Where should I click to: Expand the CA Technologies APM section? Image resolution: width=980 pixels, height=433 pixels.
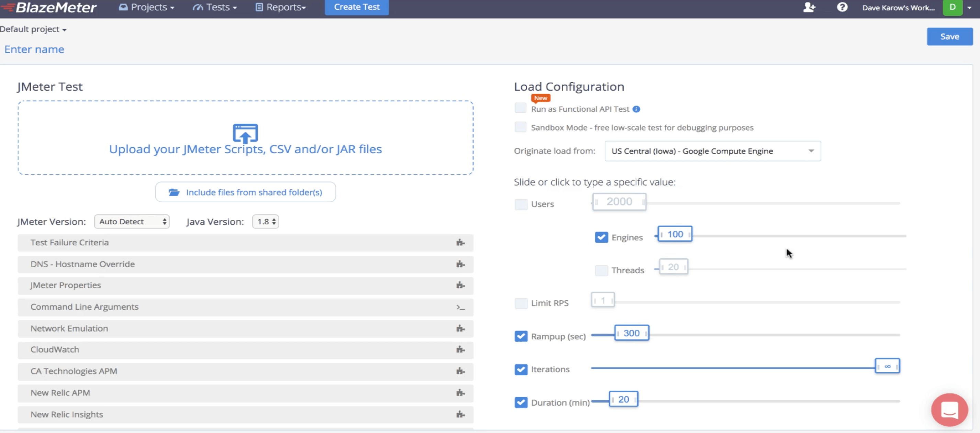(x=245, y=371)
